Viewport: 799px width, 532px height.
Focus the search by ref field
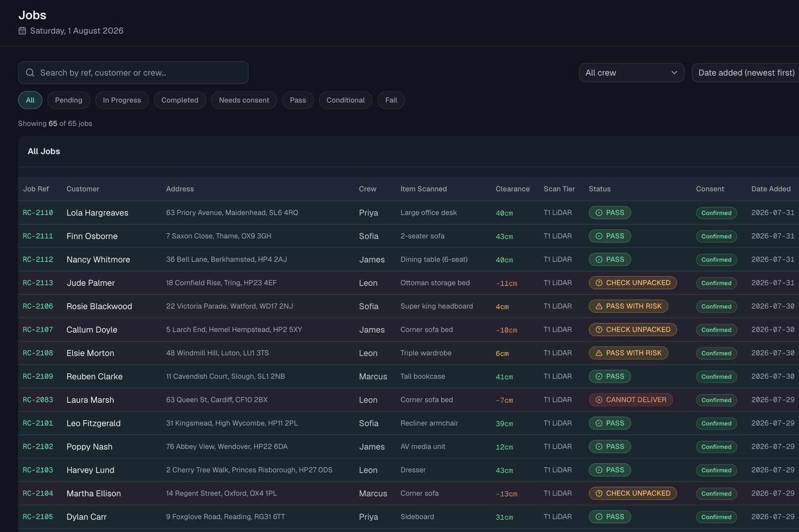coord(133,73)
